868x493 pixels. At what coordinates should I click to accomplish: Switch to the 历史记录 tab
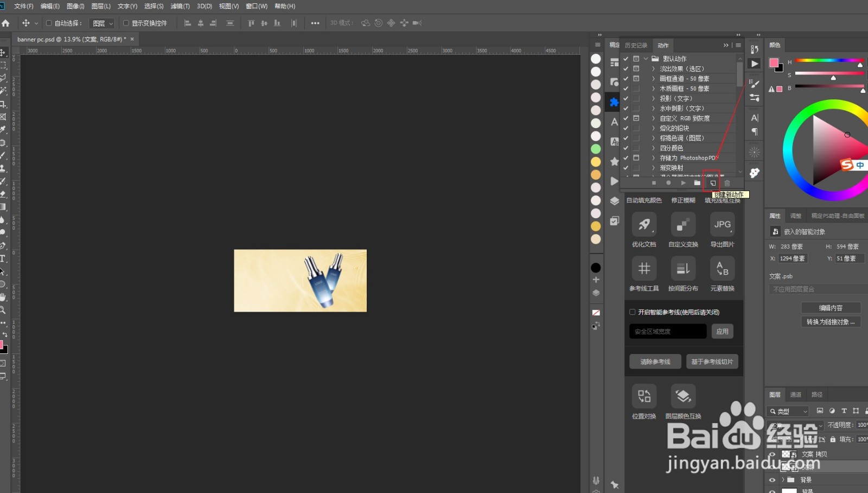636,45
